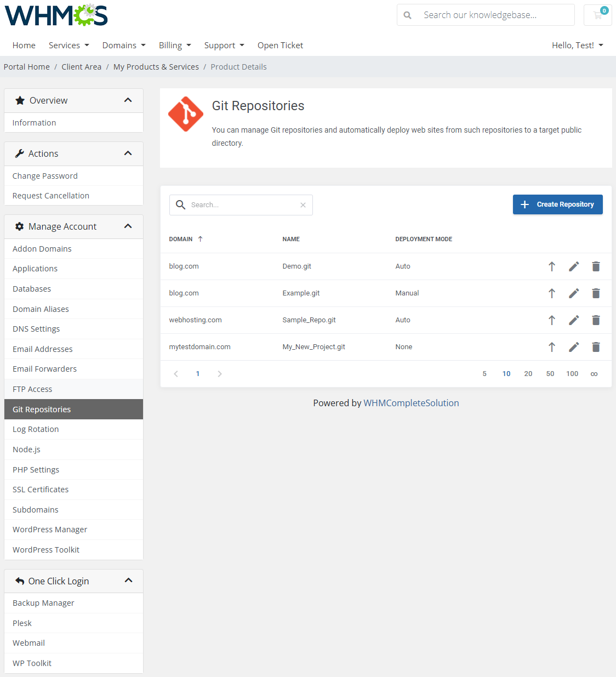Click the Git logo icon in the header

[x=185, y=114]
